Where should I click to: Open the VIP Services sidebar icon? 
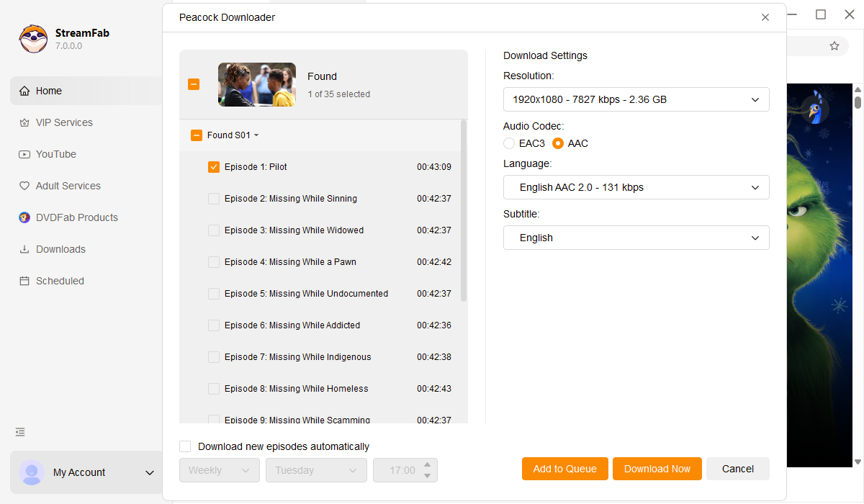coord(24,123)
